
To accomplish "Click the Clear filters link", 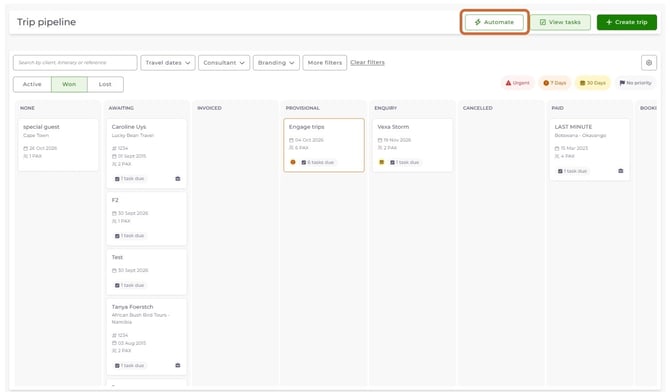I will (x=367, y=62).
